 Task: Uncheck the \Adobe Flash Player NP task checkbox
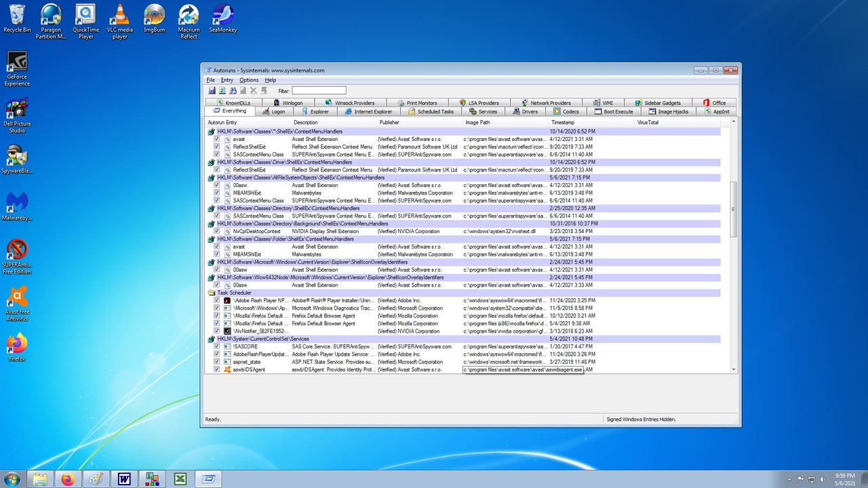coord(217,300)
